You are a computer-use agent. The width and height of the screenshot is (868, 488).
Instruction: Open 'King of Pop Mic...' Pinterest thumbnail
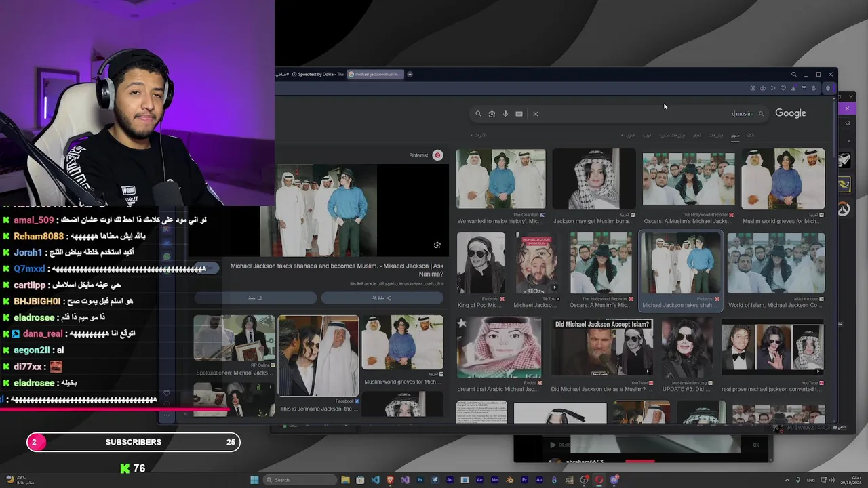[x=480, y=263]
